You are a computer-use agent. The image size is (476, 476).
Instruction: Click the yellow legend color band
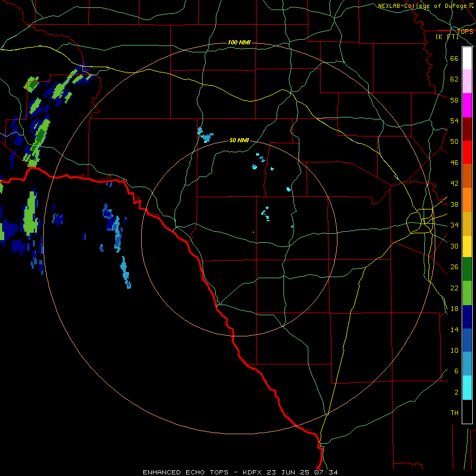(467, 246)
